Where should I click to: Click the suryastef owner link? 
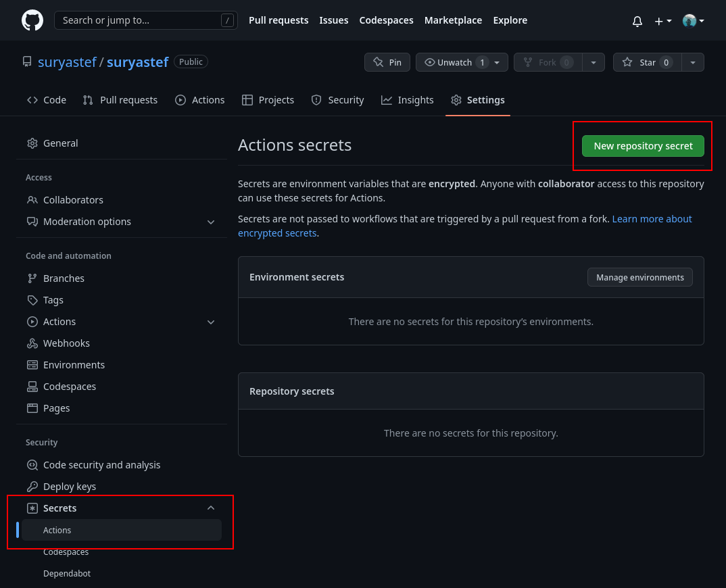[x=67, y=62]
